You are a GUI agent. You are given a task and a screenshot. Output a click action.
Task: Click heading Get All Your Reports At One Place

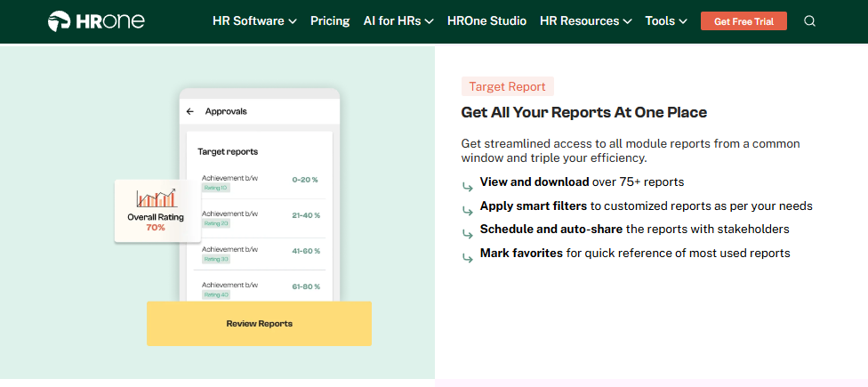(x=584, y=112)
